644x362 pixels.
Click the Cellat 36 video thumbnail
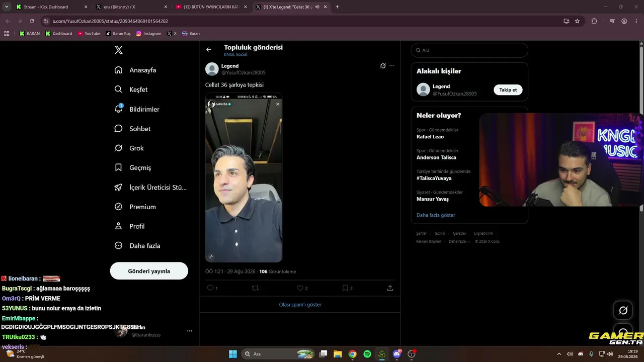pyautogui.click(x=244, y=177)
